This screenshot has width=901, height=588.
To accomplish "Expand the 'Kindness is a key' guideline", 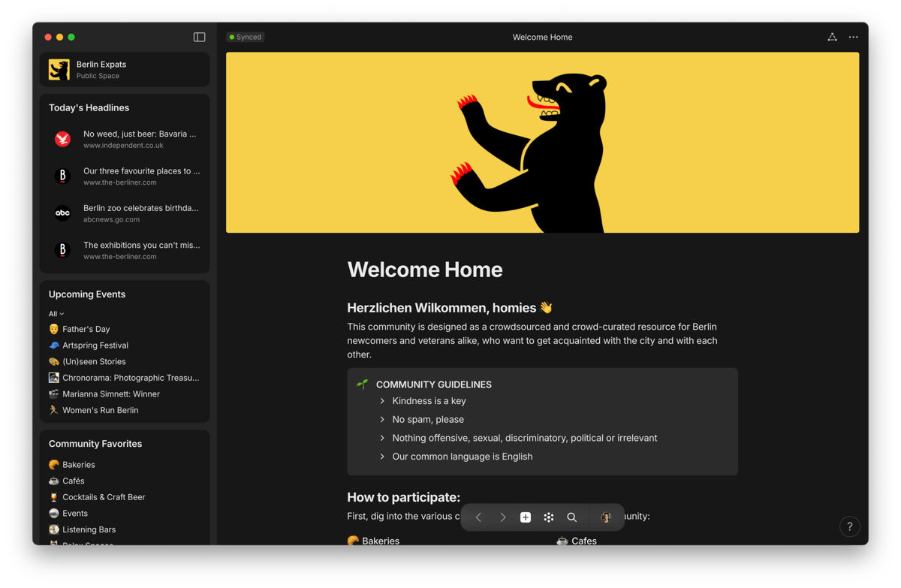I will pyautogui.click(x=382, y=401).
